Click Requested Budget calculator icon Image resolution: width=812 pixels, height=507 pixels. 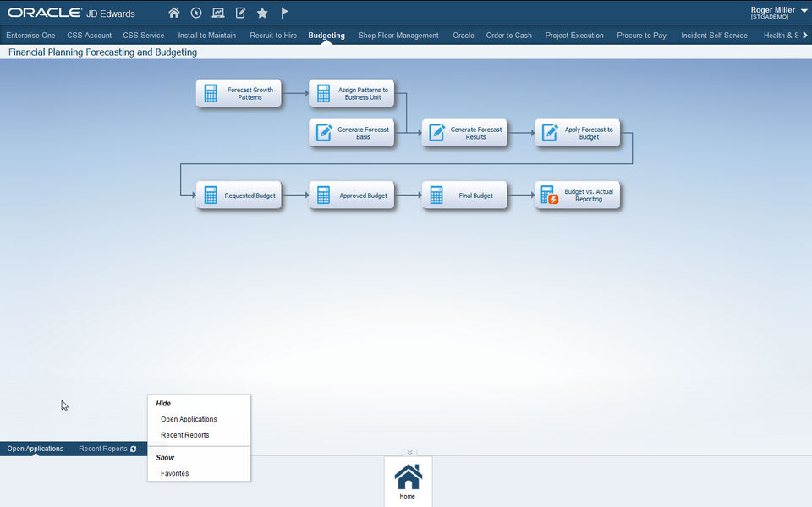click(x=211, y=196)
